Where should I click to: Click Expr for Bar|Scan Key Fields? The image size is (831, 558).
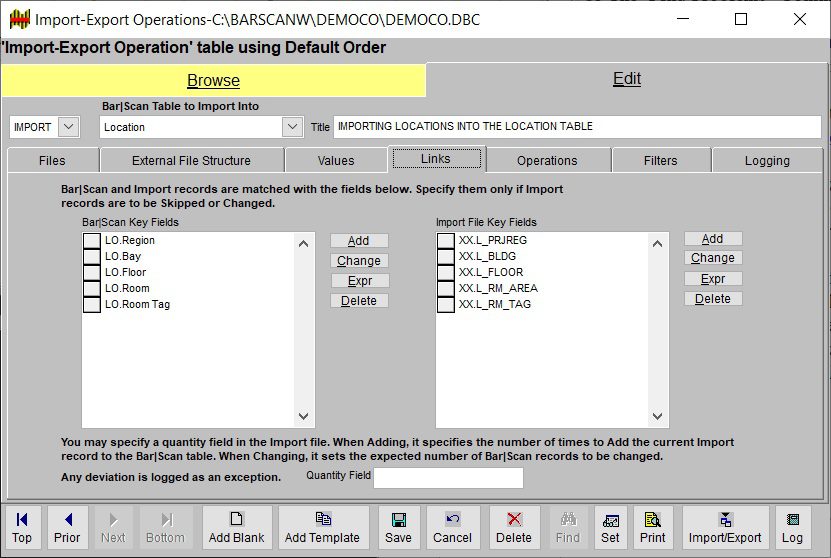click(359, 281)
